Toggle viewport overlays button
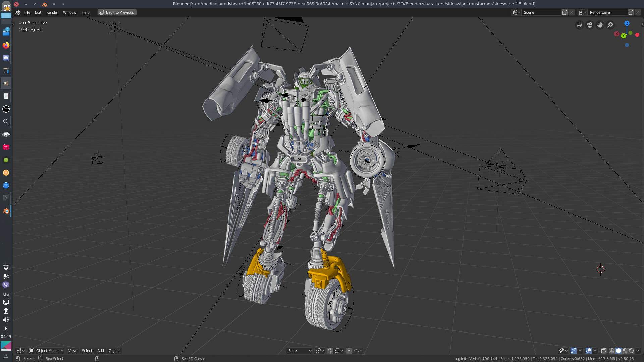This screenshot has width=644, height=362. tap(589, 351)
